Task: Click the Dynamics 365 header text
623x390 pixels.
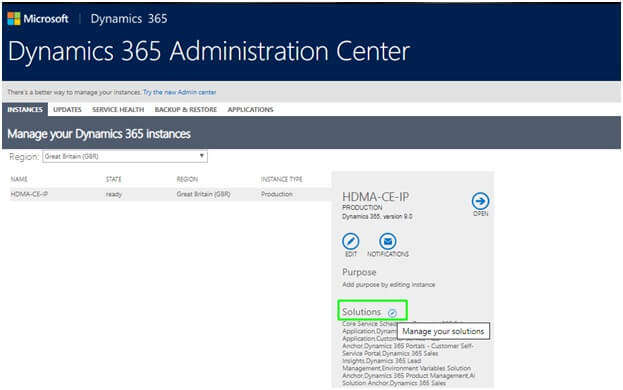Action: [x=129, y=19]
